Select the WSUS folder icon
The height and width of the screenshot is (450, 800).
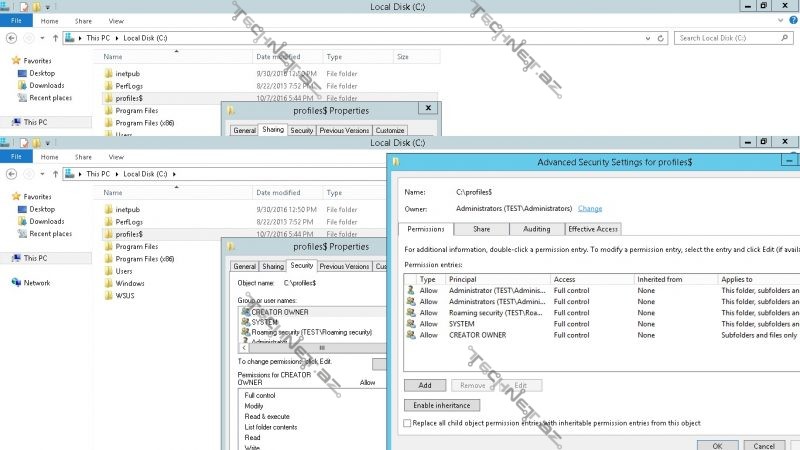click(109, 296)
